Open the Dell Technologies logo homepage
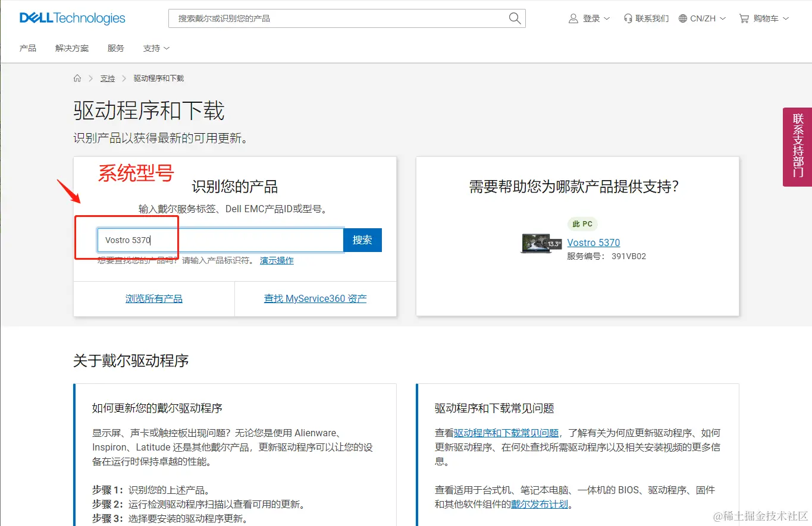The width and height of the screenshot is (812, 526). click(73, 18)
